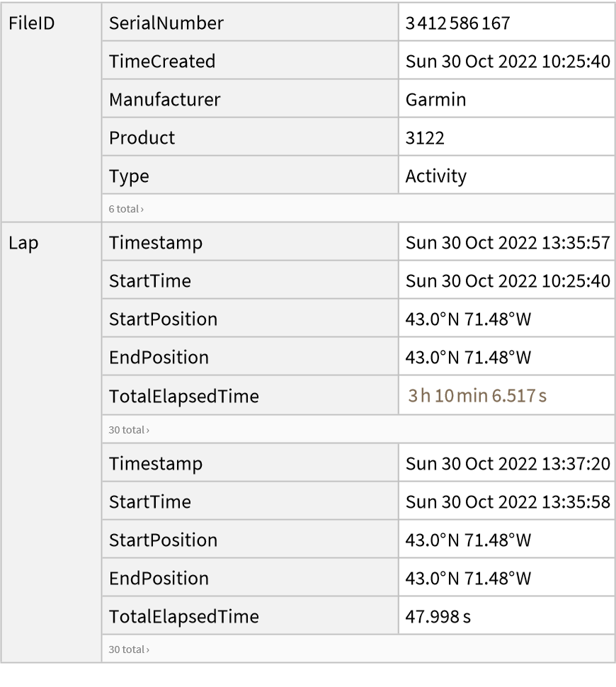Image resolution: width=616 pixels, height=687 pixels.
Task: Select the Manufacturer key cell
Action: [164, 99]
